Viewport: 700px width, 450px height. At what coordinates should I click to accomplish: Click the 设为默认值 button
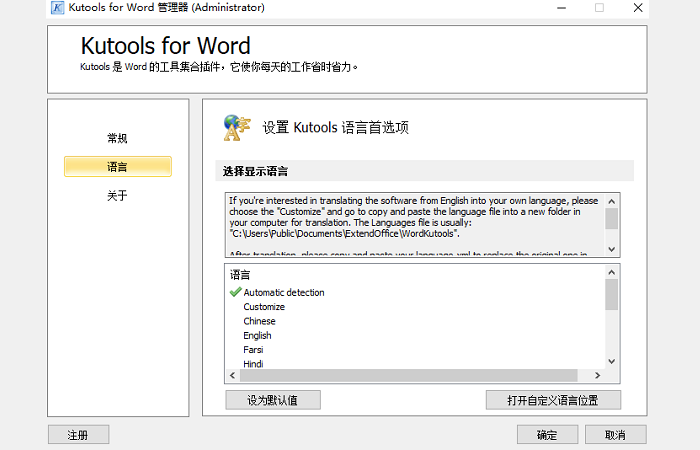(273, 400)
